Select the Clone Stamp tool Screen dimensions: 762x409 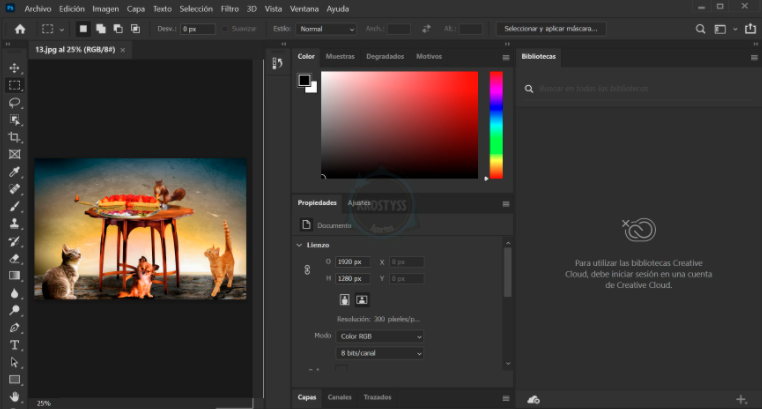click(14, 223)
